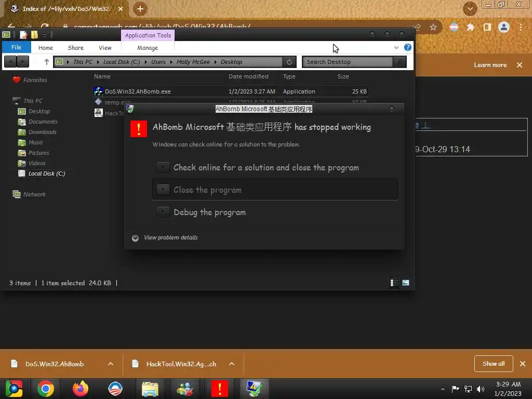Sort files by Date modified column
Image resolution: width=532 pixels, height=399 pixels.
pos(248,76)
